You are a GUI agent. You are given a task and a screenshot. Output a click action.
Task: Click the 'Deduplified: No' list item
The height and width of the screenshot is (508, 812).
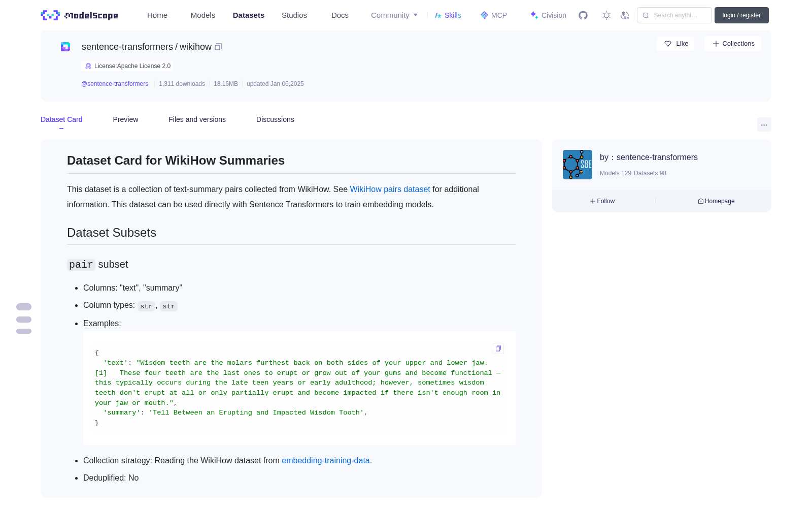111,478
